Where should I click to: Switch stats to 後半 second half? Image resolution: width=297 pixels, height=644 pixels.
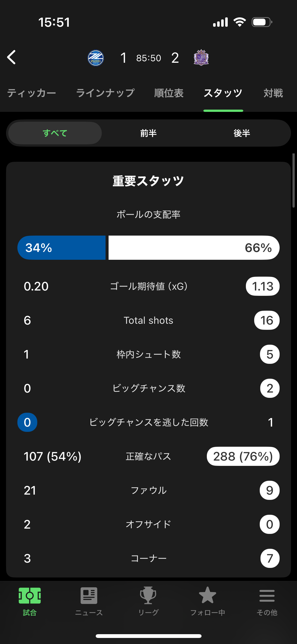(x=242, y=133)
